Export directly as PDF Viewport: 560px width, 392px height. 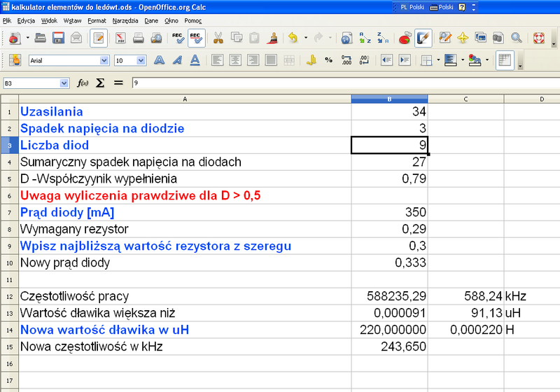coord(120,38)
